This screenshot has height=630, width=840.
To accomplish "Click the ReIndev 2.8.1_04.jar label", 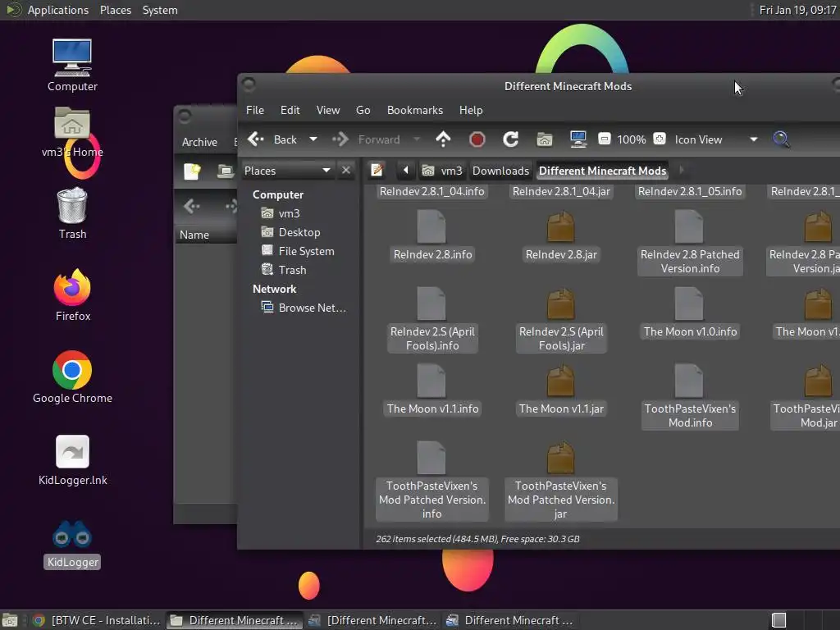I will [561, 192].
